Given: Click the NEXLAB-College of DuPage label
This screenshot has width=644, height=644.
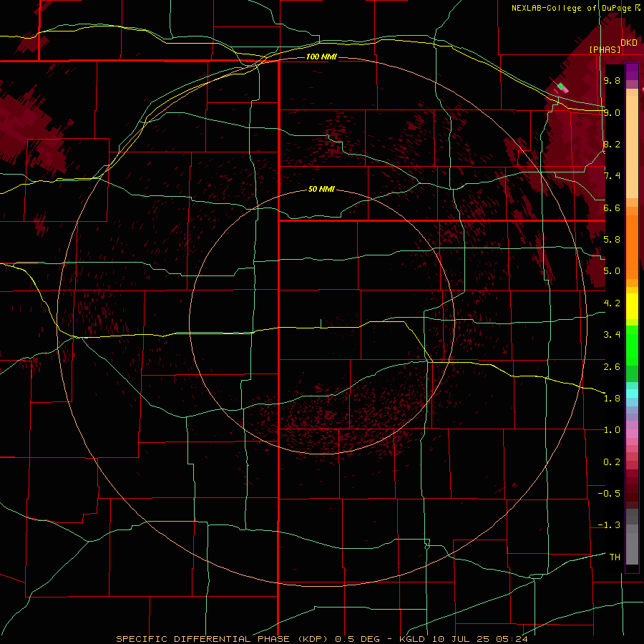Looking at the screenshot, I should point(576,8).
